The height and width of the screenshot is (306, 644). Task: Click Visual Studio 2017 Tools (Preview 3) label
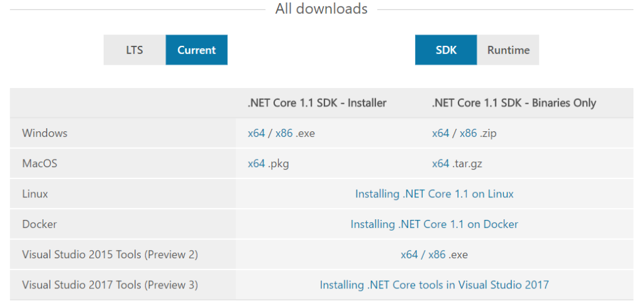[110, 285]
